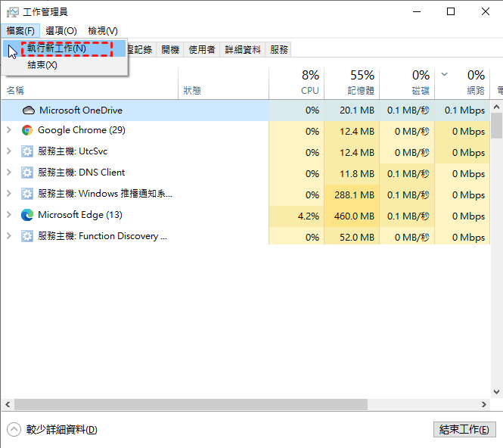
Task: Choose 結束(X) from the file menu
Action: coord(64,65)
